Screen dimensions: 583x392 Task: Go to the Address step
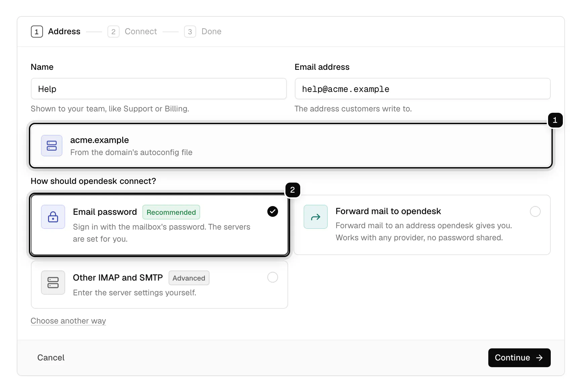tap(56, 32)
